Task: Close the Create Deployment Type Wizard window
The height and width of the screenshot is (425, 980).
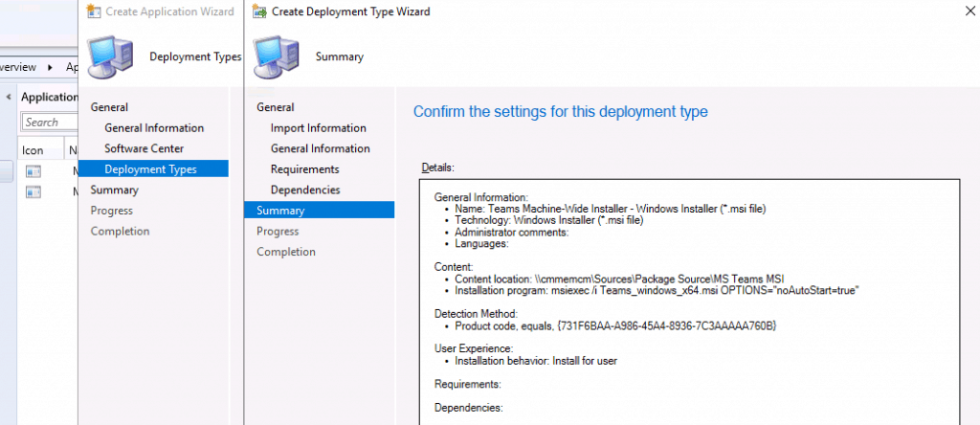Action: point(970,11)
